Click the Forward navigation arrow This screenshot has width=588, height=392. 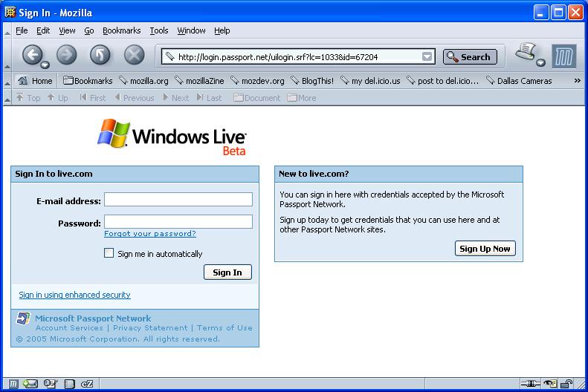(67, 55)
